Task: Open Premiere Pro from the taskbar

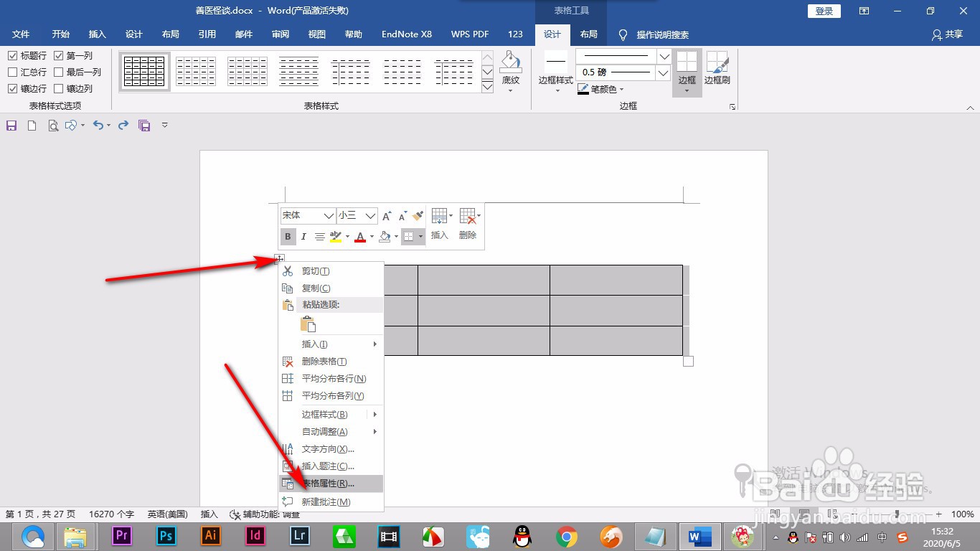Action: coord(122,536)
